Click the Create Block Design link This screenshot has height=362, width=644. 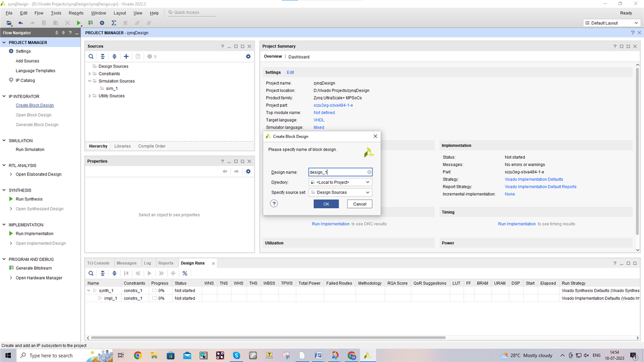pyautogui.click(x=35, y=106)
